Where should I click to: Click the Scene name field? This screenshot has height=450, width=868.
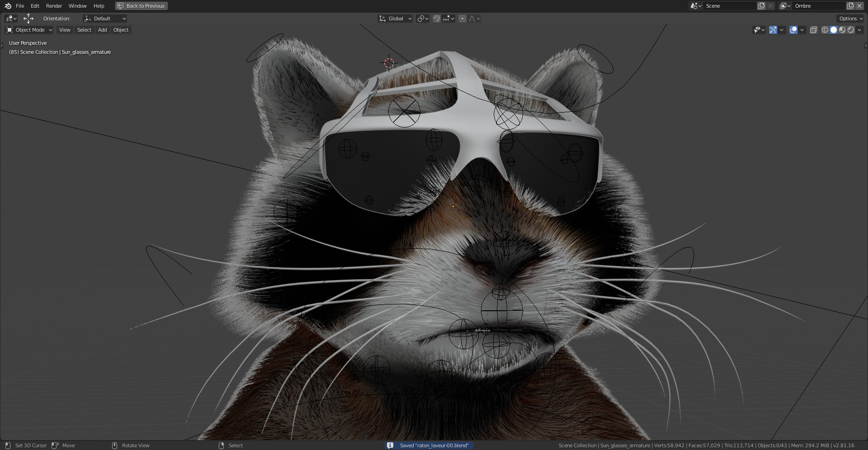[x=730, y=6]
